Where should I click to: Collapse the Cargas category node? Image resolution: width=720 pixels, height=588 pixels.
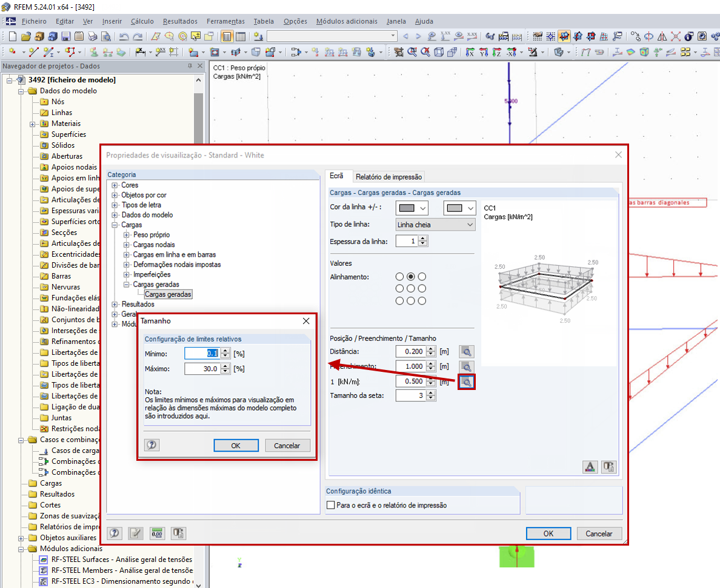click(115, 225)
